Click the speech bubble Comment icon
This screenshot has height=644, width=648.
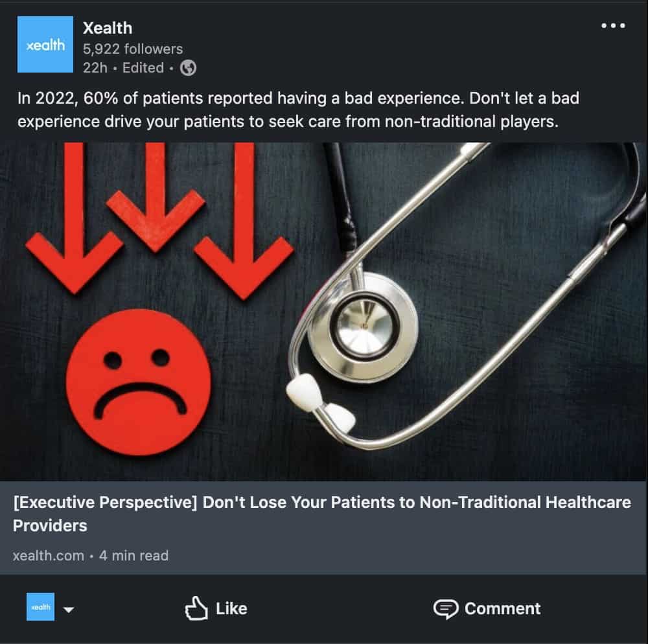click(446, 609)
